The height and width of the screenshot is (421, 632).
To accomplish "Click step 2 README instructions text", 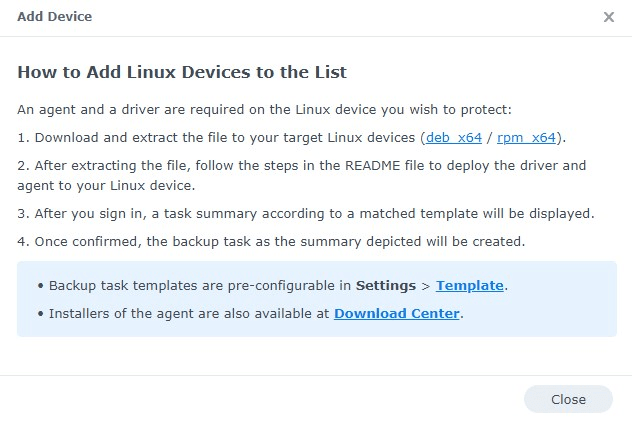I will 300,166.
